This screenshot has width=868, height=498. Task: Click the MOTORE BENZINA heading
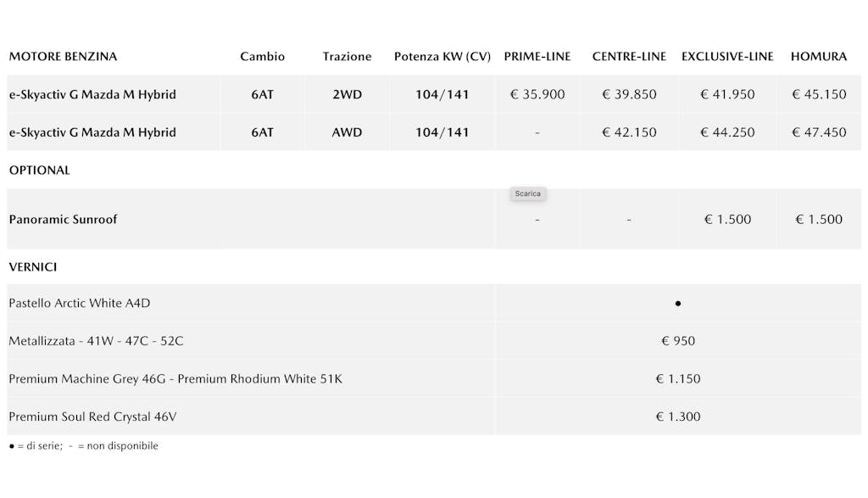[63, 57]
